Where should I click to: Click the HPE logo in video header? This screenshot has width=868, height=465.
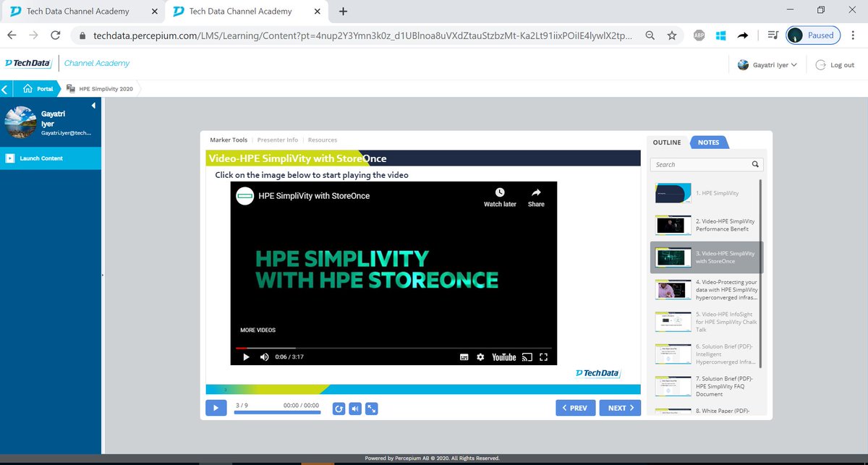[245, 196]
